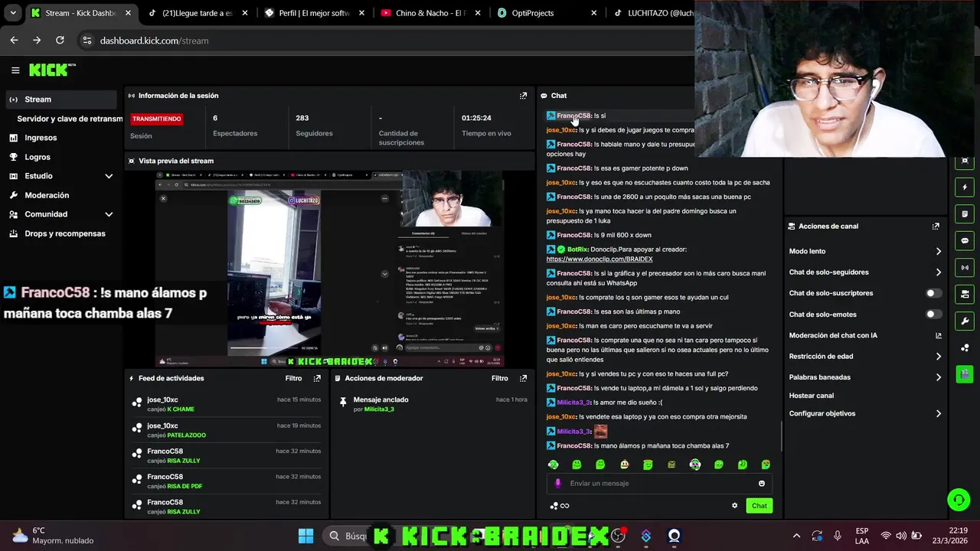
Task: Open donoclip.com/BRAIDEX link in chat
Action: pyautogui.click(x=599, y=259)
